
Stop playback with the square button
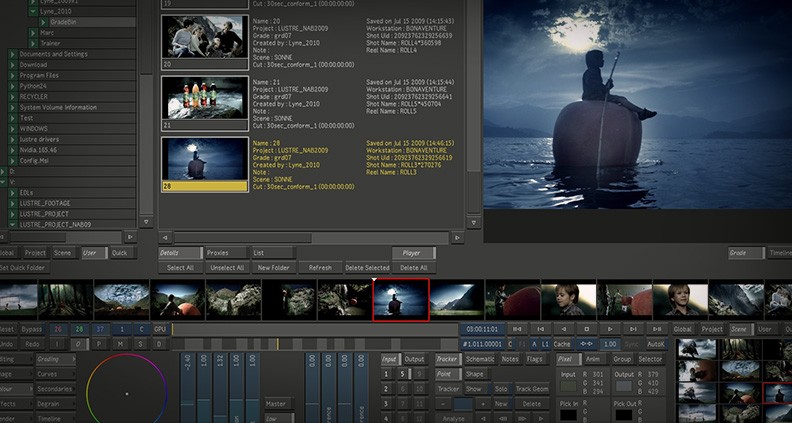(587, 329)
